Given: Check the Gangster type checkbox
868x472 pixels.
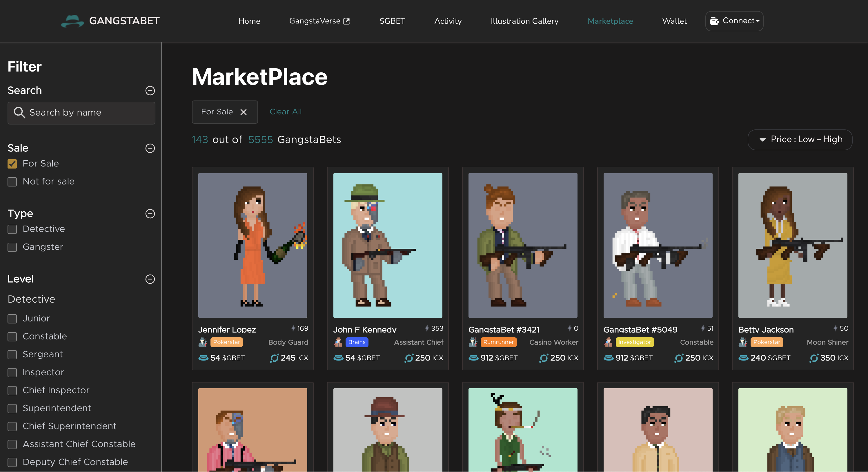Looking at the screenshot, I should [12, 247].
